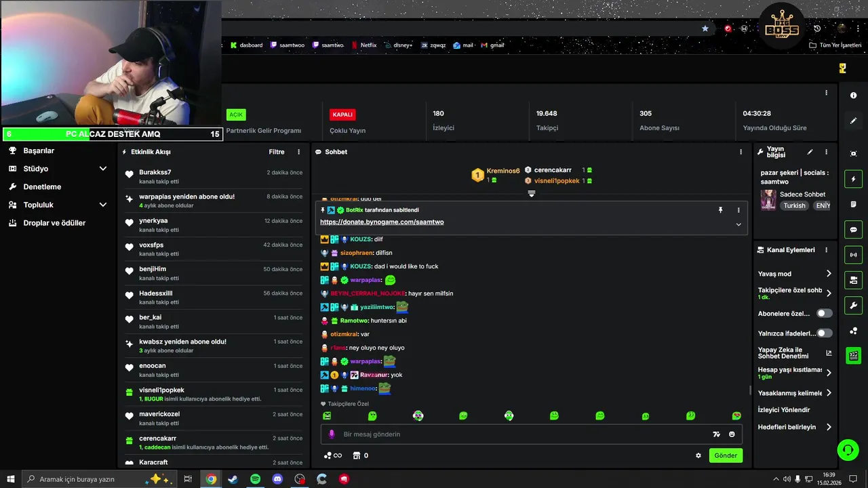Expand the leaderboard arrow under Kreminos6
The height and width of the screenshot is (488, 868).
tap(532, 194)
